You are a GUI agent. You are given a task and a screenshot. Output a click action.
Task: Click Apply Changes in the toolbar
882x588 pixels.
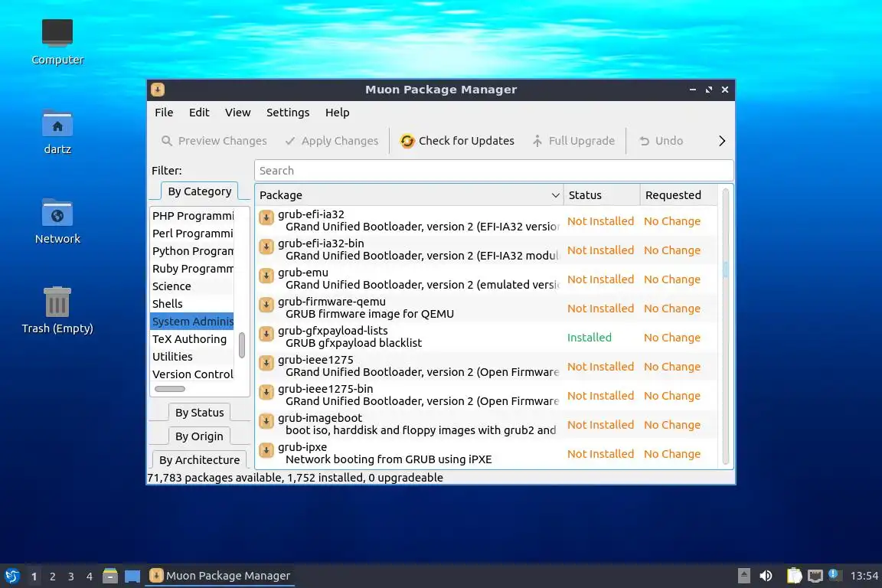point(332,141)
